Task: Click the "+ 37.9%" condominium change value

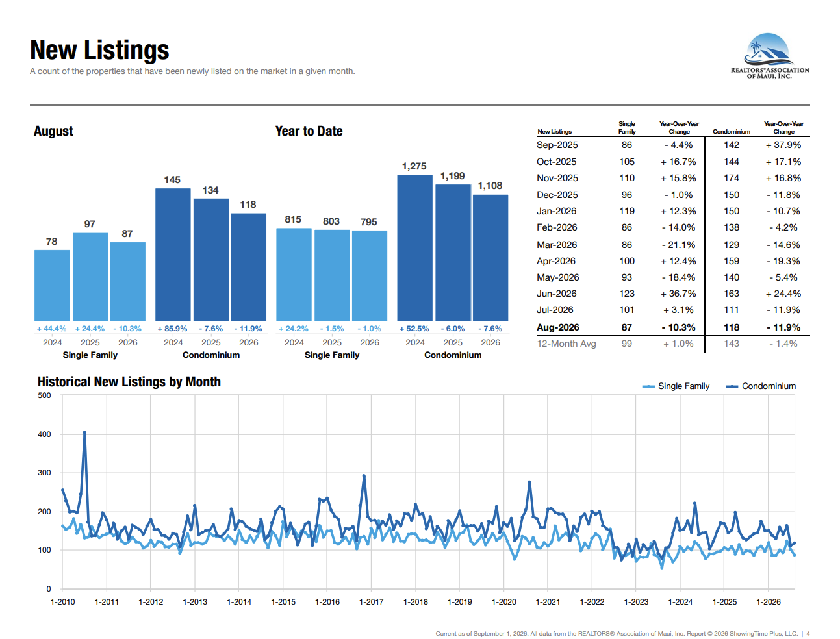Action: point(783,145)
